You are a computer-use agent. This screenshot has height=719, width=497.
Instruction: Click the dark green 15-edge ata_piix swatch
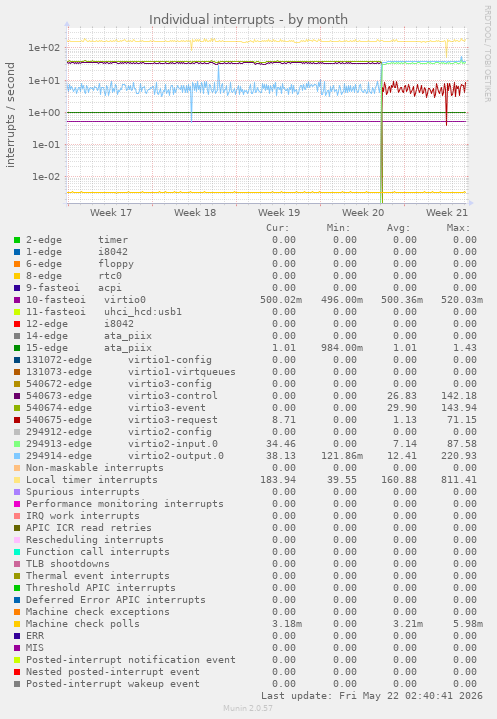coord(17,348)
